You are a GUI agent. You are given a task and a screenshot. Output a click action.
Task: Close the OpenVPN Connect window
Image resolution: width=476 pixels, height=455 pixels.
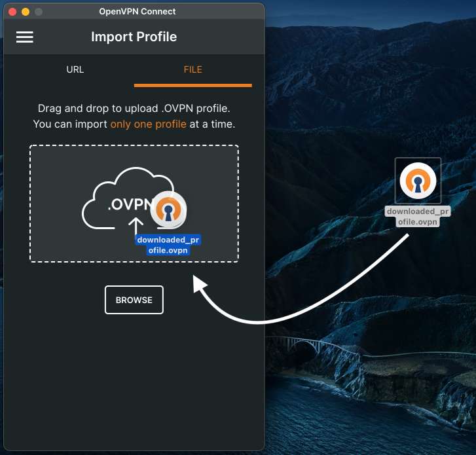pos(12,12)
